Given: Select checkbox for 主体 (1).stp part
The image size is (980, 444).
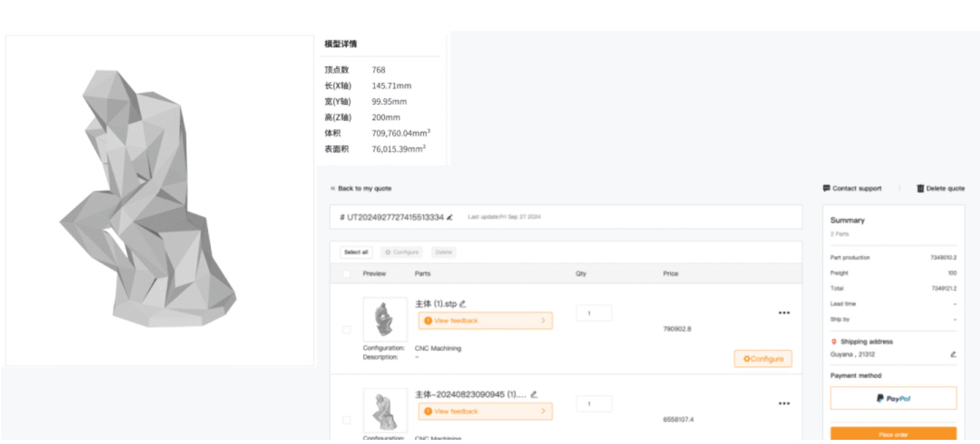Looking at the screenshot, I should click(x=347, y=329).
